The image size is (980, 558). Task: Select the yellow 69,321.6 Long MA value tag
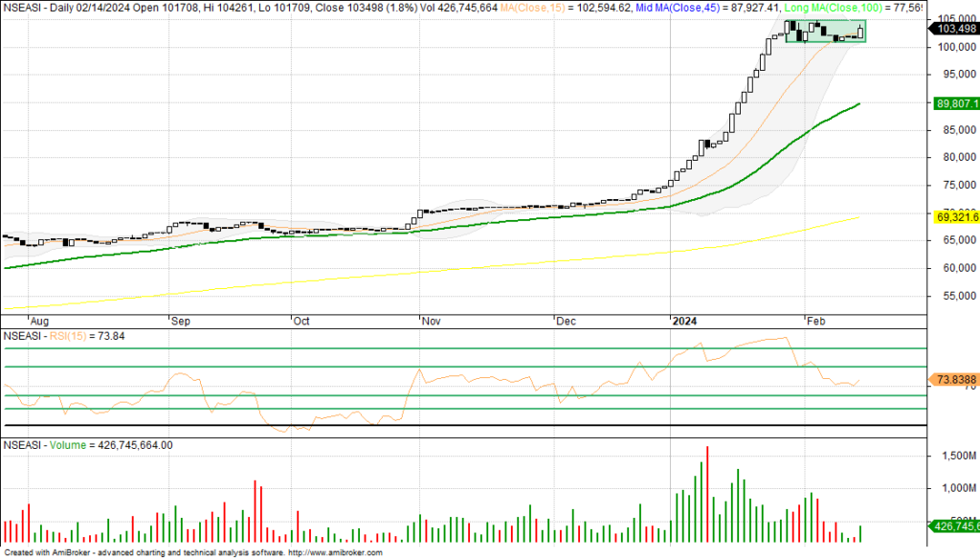pos(951,217)
